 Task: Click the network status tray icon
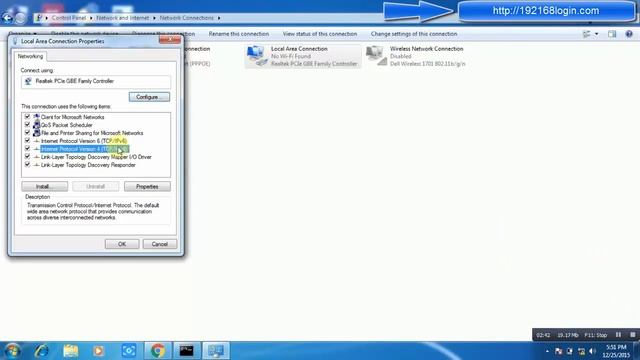coord(581,351)
